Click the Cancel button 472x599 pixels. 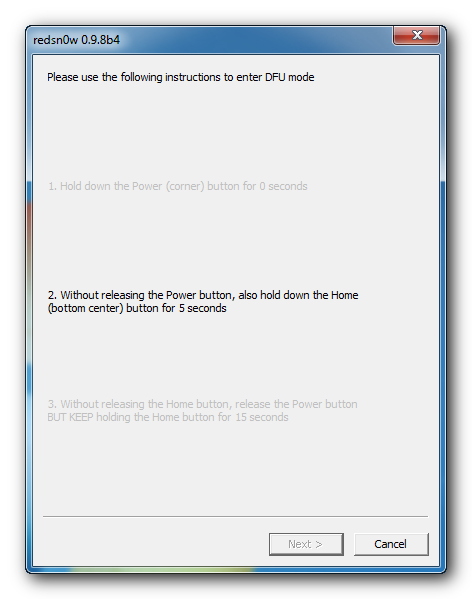pyautogui.click(x=391, y=544)
